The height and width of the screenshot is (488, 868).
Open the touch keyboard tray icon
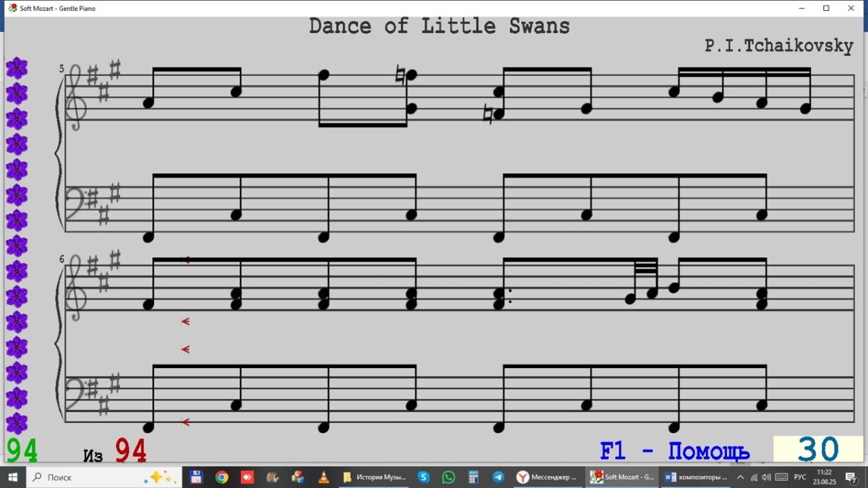coord(781,477)
